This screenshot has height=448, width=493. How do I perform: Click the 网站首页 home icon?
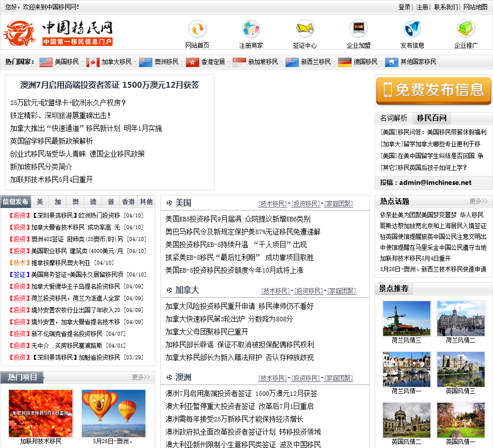(x=197, y=29)
